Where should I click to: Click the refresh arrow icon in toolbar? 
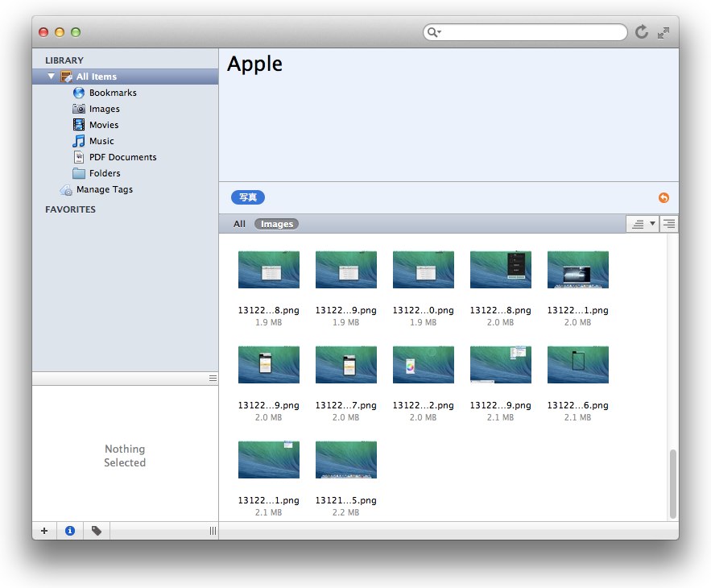(x=641, y=31)
